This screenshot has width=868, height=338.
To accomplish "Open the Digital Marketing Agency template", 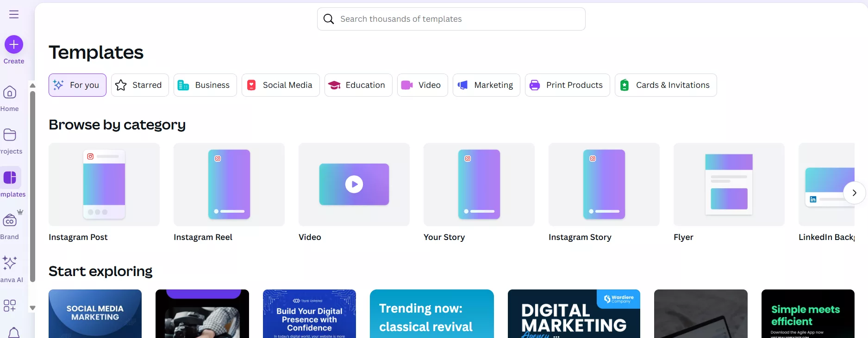I will pyautogui.click(x=574, y=314).
